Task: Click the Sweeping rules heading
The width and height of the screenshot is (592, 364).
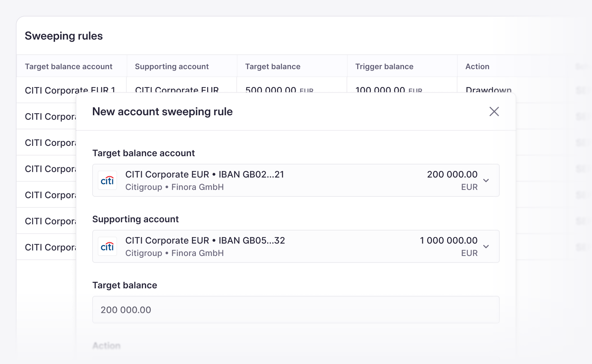Action: [64, 36]
